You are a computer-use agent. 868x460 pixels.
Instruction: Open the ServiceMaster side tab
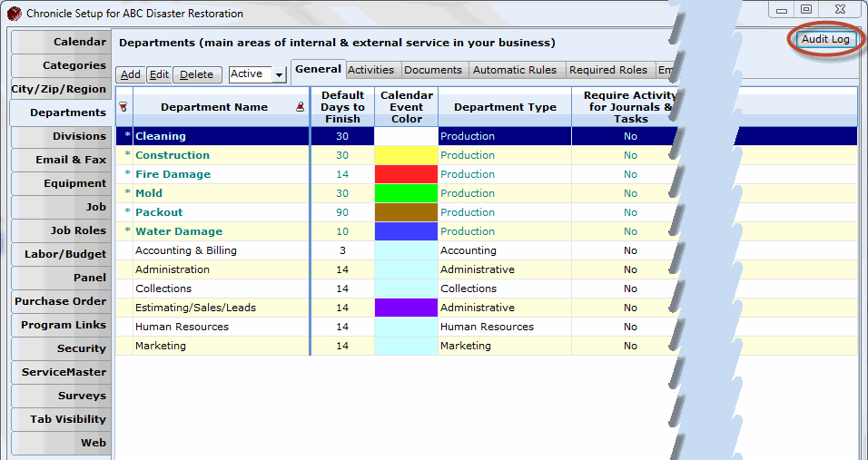pyautogui.click(x=61, y=372)
